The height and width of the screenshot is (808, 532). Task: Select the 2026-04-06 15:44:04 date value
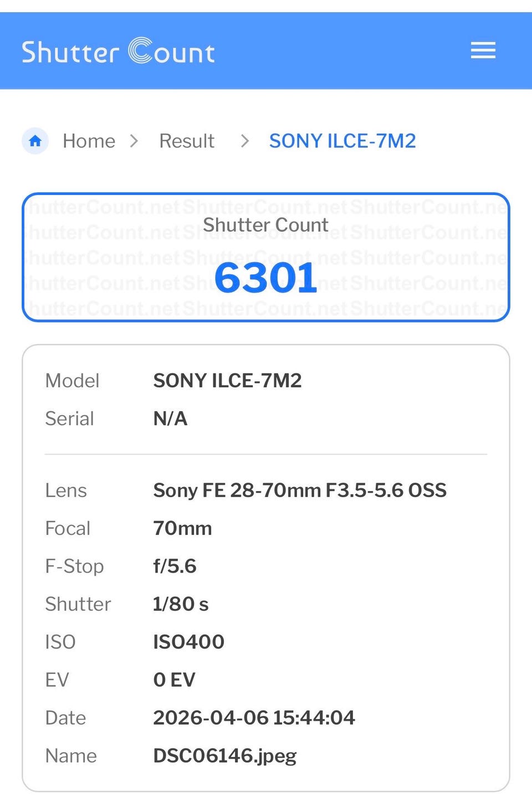click(254, 718)
